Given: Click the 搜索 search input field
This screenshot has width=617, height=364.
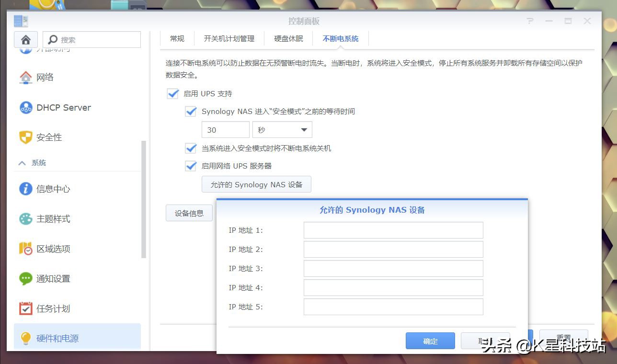Looking at the screenshot, I should (92, 40).
